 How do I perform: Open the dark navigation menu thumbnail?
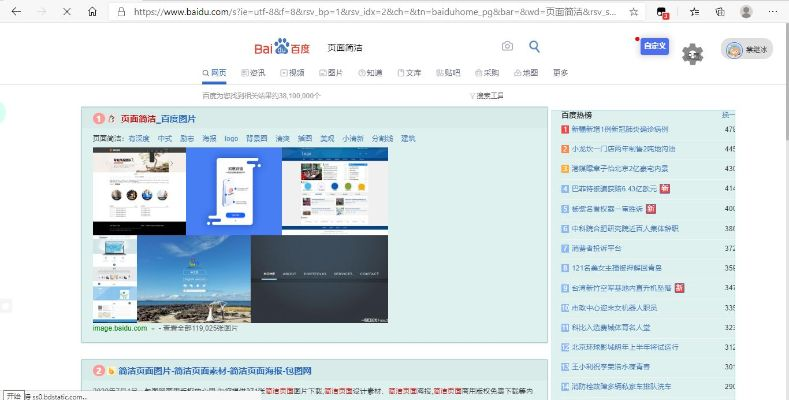[x=320, y=279]
